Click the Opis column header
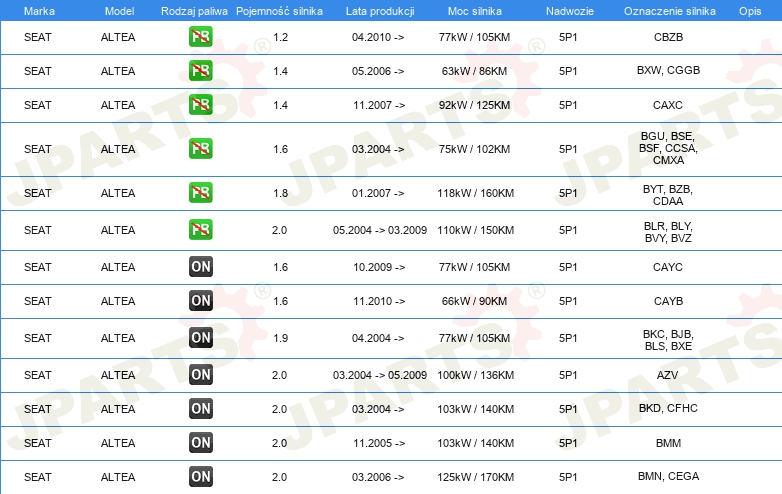The width and height of the screenshot is (782, 494). pyautogui.click(x=750, y=11)
